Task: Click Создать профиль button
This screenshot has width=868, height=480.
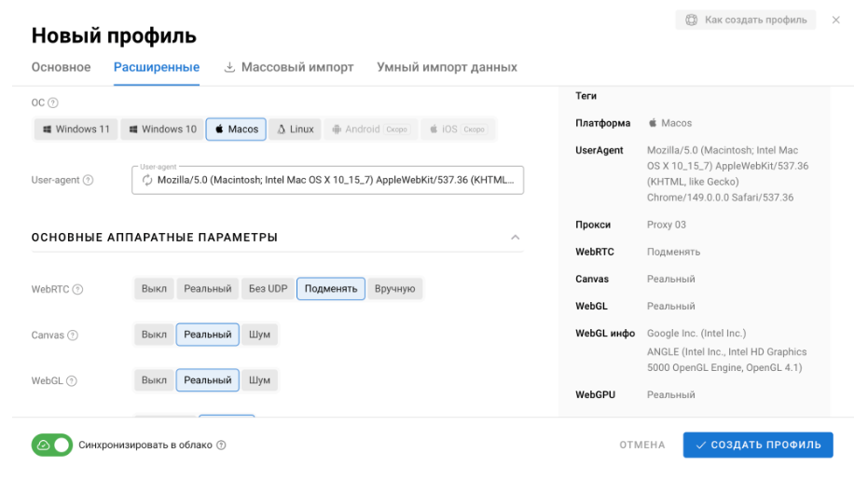Action: tap(758, 446)
